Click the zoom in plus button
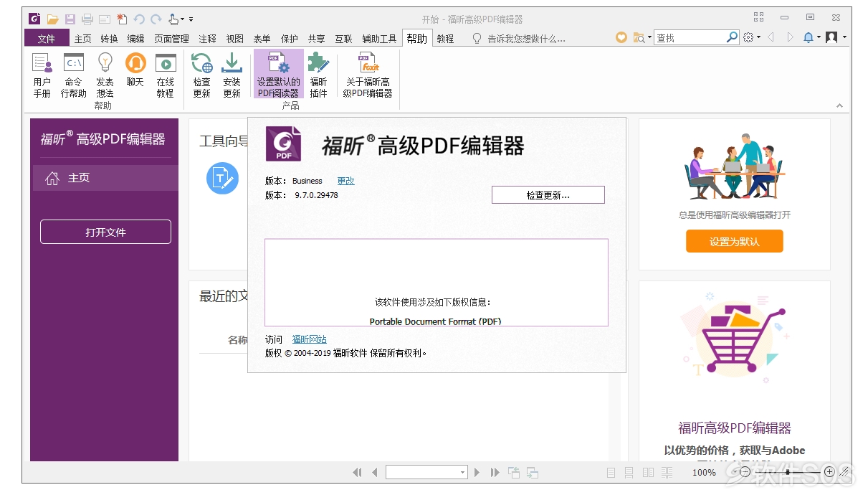This screenshot has width=868, height=495. [829, 472]
